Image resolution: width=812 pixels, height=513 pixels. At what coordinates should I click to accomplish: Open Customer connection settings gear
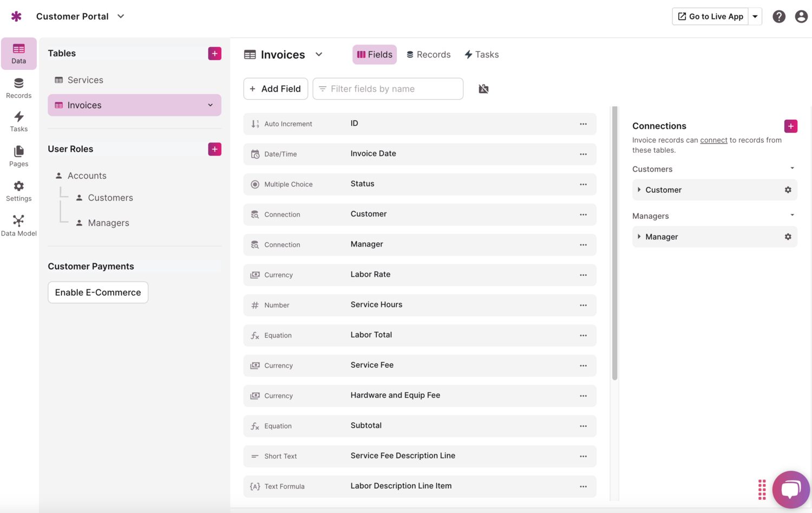click(788, 190)
